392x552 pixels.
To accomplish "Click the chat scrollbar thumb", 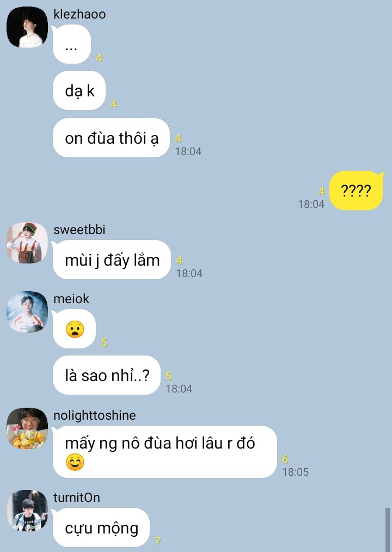I will point(388,530).
